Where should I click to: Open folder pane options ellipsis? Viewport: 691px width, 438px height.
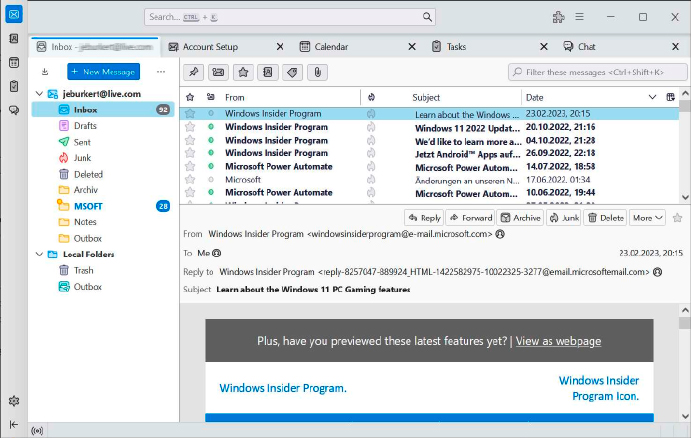[161, 72]
